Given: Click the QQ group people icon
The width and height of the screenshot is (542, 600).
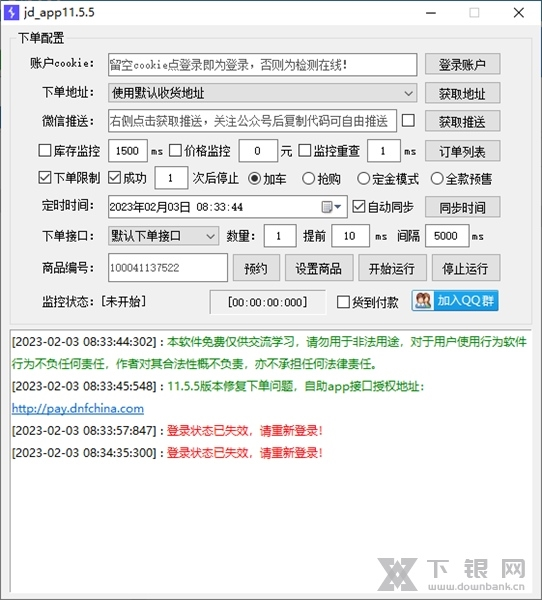Looking at the screenshot, I should [x=423, y=301].
